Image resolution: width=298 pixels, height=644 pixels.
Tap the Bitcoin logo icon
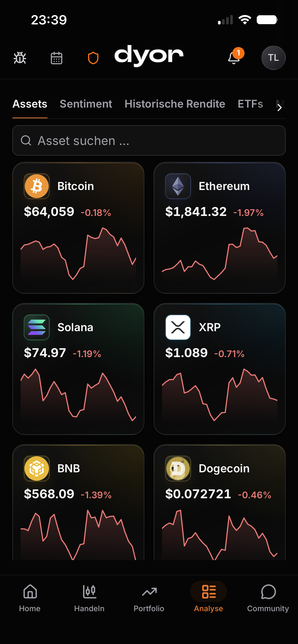[37, 186]
